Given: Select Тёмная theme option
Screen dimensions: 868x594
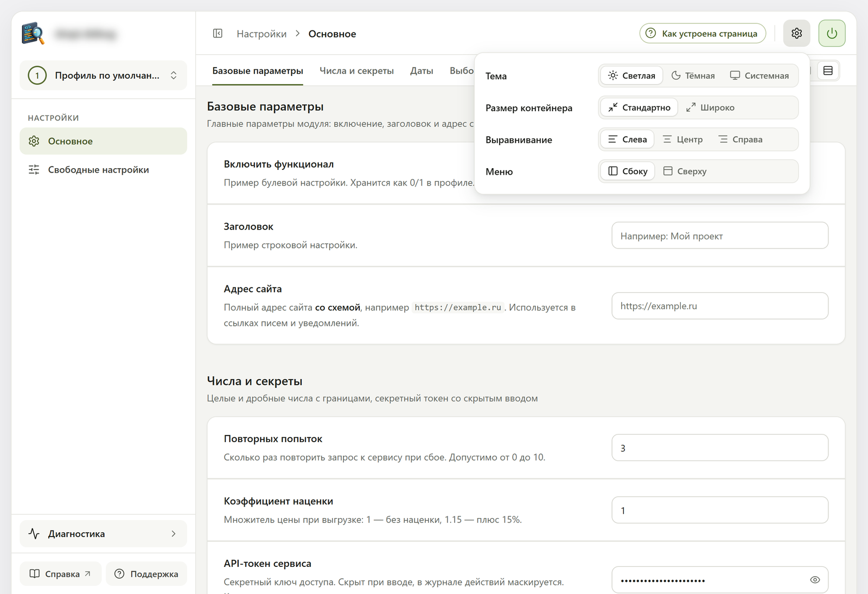Looking at the screenshot, I should pyautogui.click(x=693, y=75).
